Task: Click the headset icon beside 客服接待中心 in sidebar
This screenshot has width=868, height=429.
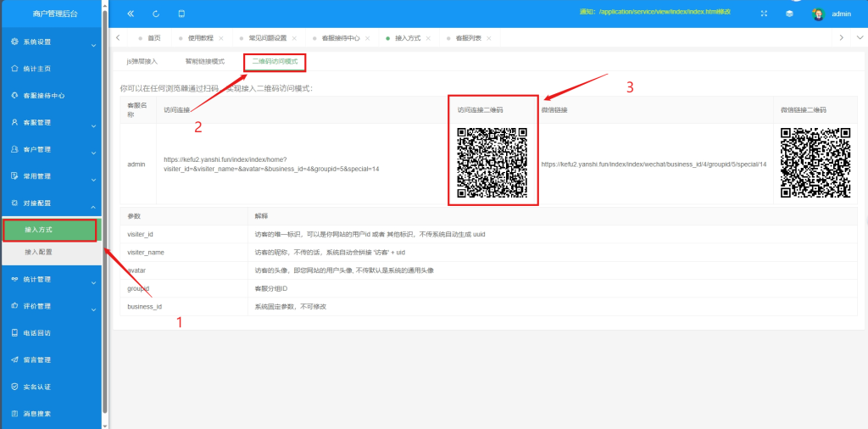Action: tap(15, 95)
